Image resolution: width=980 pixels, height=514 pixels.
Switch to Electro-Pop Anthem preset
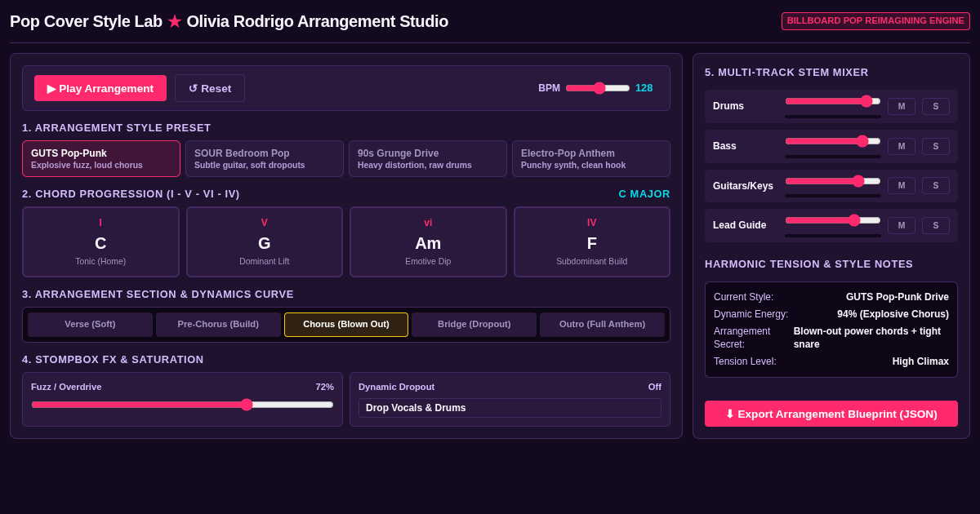pyautogui.click(x=591, y=158)
